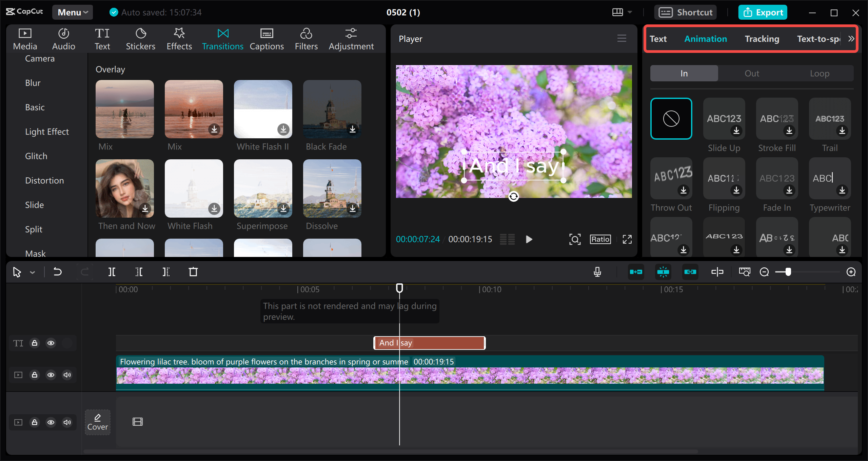The image size is (868, 461).
Task: Open the Effects panel
Action: [179, 39]
